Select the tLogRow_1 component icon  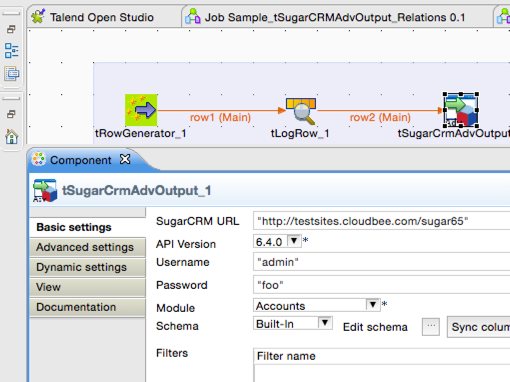pyautogui.click(x=301, y=111)
